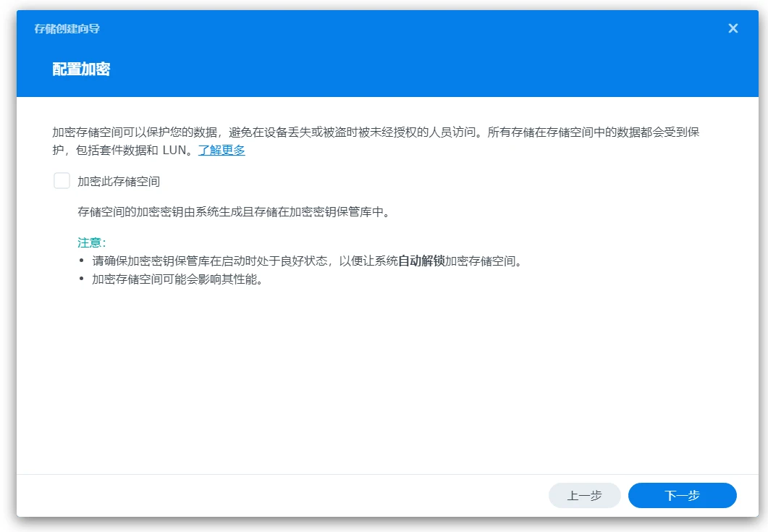Proceed with the 下一步 button
The height and width of the screenshot is (532, 768).
(x=682, y=495)
